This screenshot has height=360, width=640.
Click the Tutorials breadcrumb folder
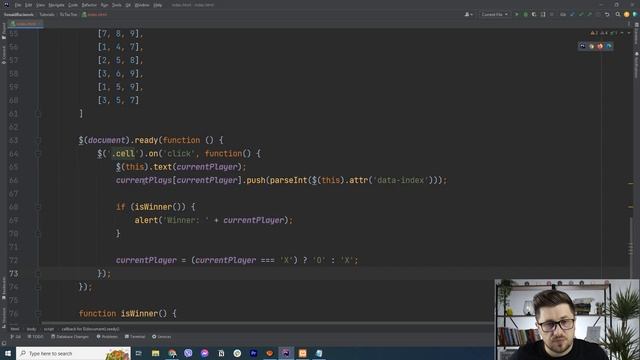click(47, 14)
